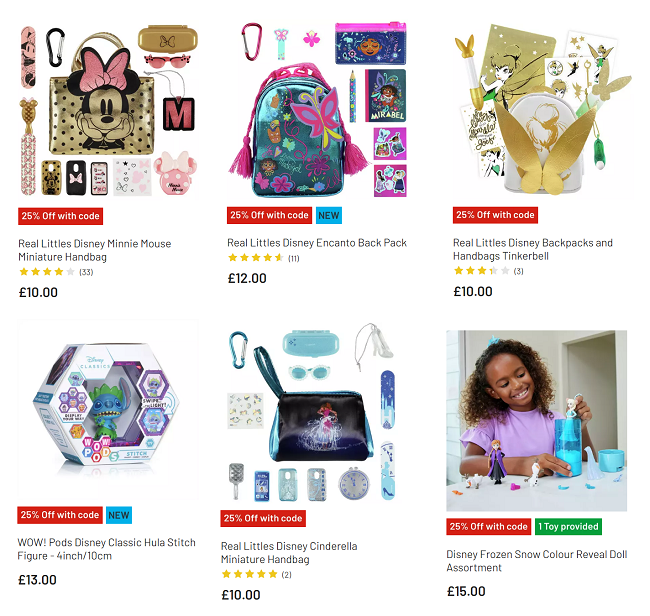Open the Hula Stitch WOW Pods image
Viewport: 650px width, 616px height.
[x=107, y=410]
